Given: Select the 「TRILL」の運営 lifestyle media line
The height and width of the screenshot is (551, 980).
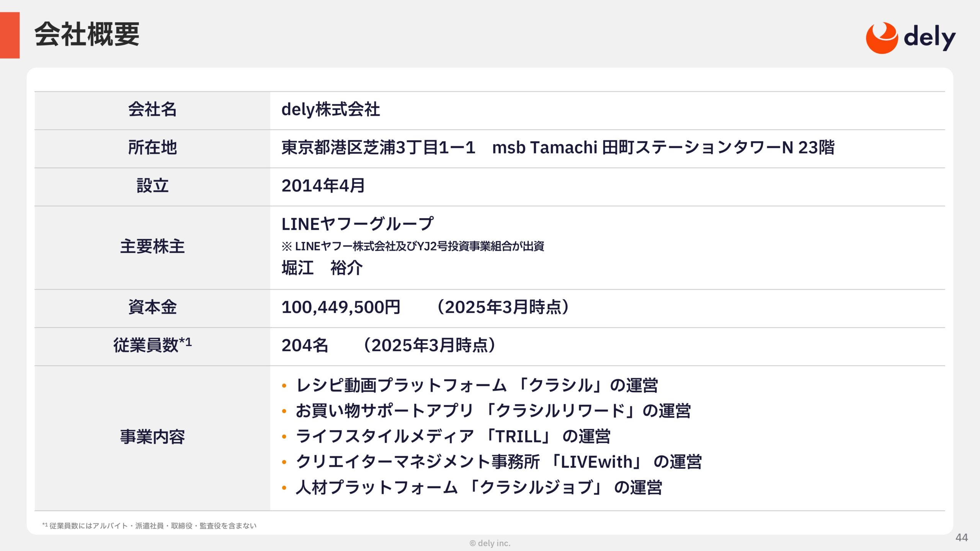Looking at the screenshot, I should pyautogui.click(x=453, y=437).
